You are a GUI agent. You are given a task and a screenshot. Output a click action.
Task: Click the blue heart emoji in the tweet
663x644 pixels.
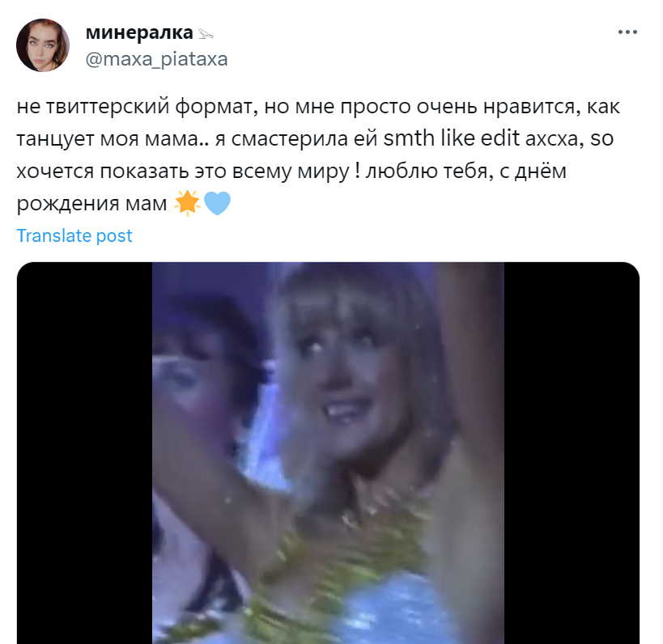point(217,203)
